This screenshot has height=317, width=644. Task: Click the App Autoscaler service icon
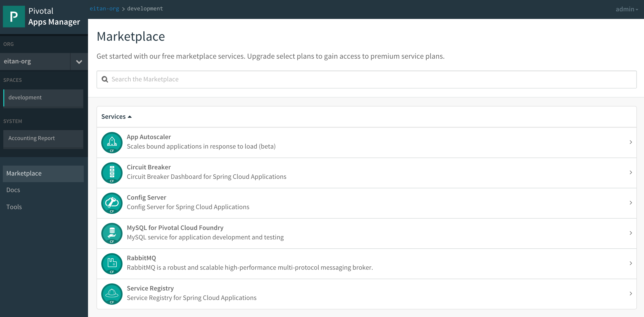(x=112, y=142)
